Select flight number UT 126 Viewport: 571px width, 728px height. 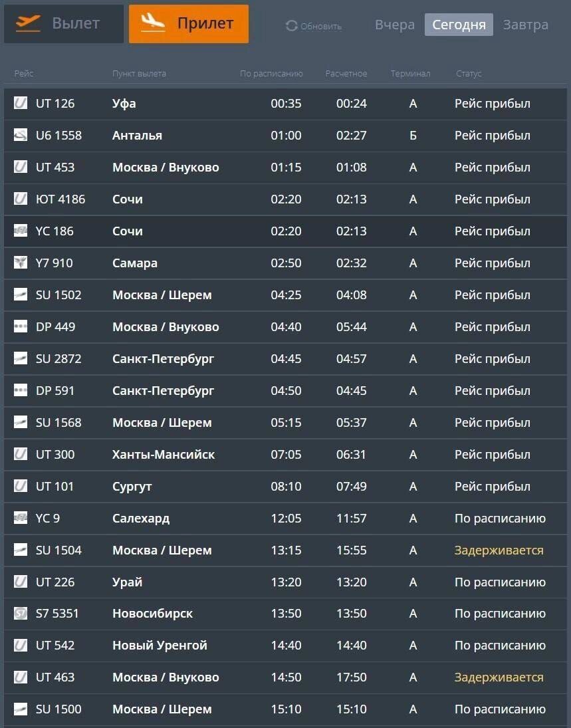pos(55,104)
